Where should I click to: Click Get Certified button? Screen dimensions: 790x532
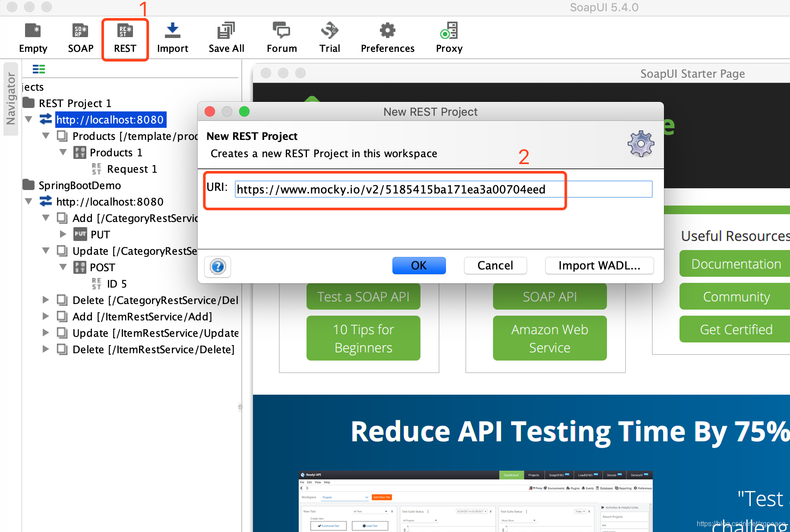(736, 329)
